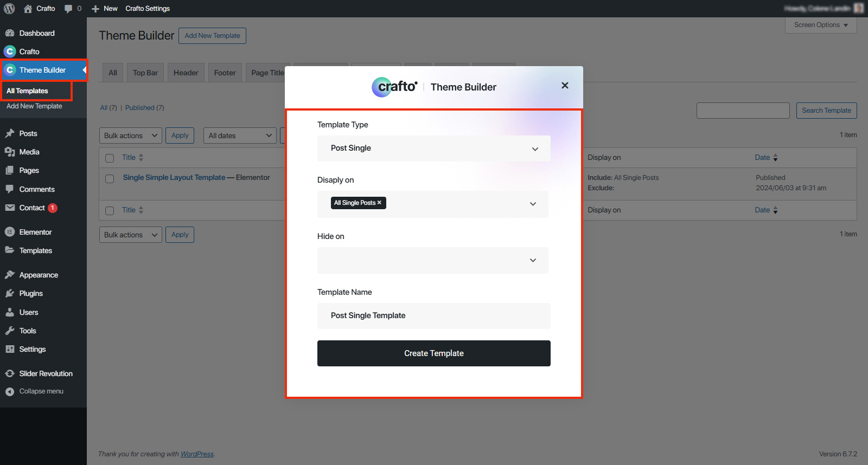Screen dimensions: 868x465
Task: Expand Screen Options panel
Action: 821,25
